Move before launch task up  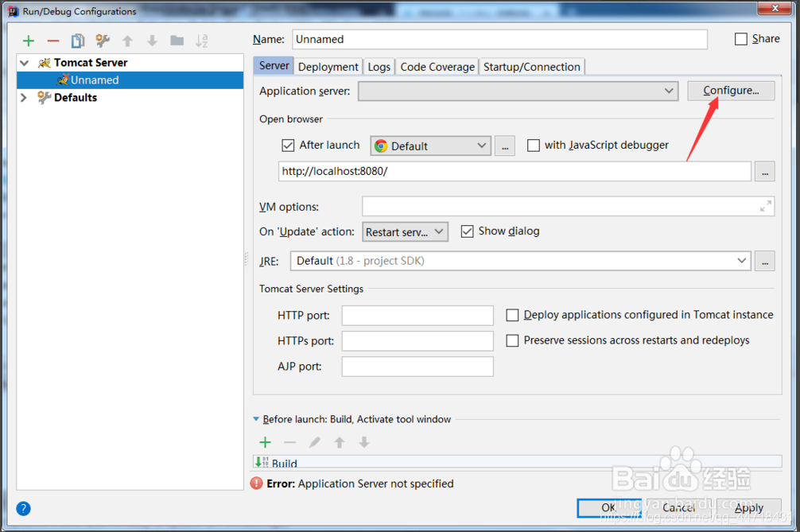(x=340, y=442)
